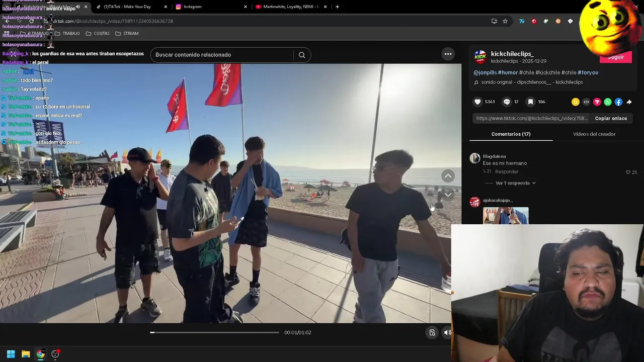Go to the previous video via the up chevron
644x362 pixels.
(x=448, y=176)
